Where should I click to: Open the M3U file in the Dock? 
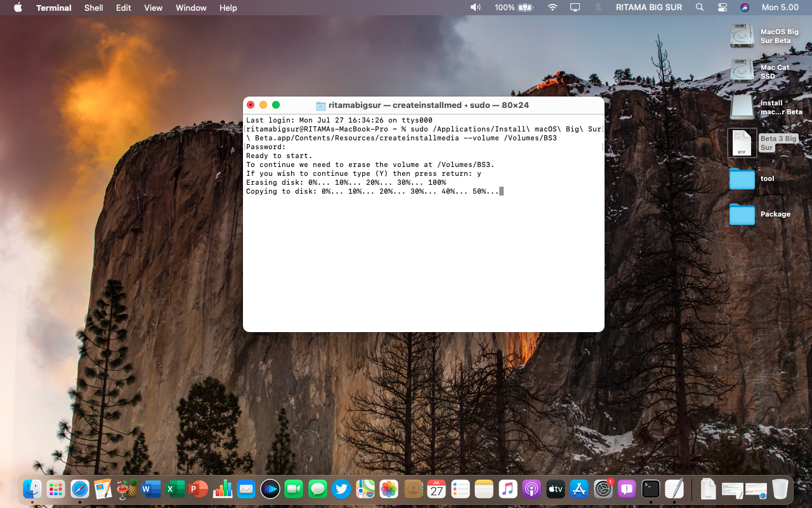pyautogui.click(x=709, y=489)
